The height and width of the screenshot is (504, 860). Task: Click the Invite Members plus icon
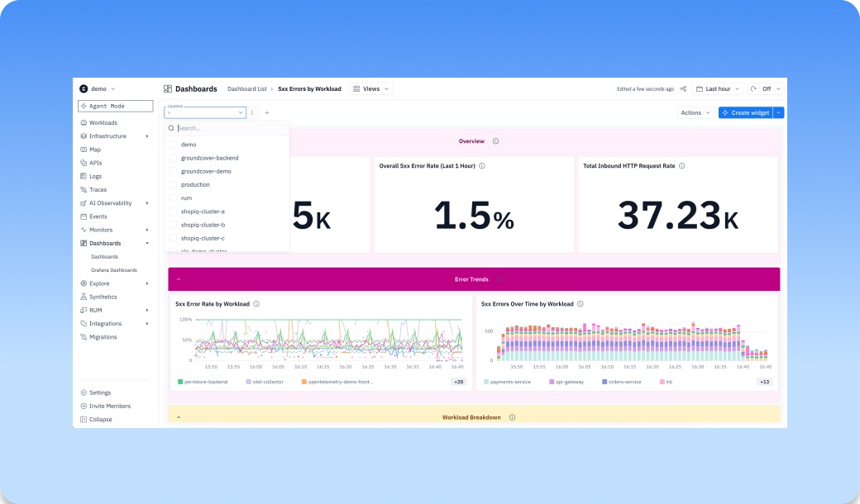[x=84, y=406]
